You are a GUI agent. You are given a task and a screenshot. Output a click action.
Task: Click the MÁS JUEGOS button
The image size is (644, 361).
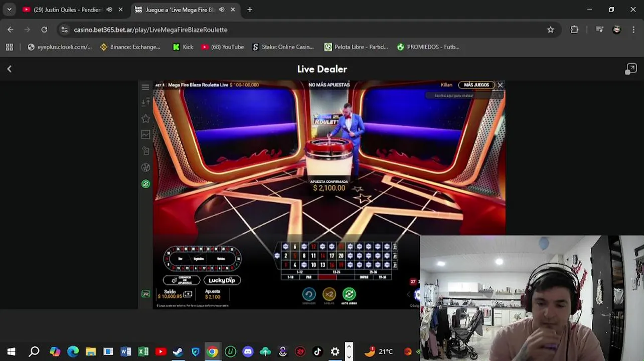(x=476, y=85)
